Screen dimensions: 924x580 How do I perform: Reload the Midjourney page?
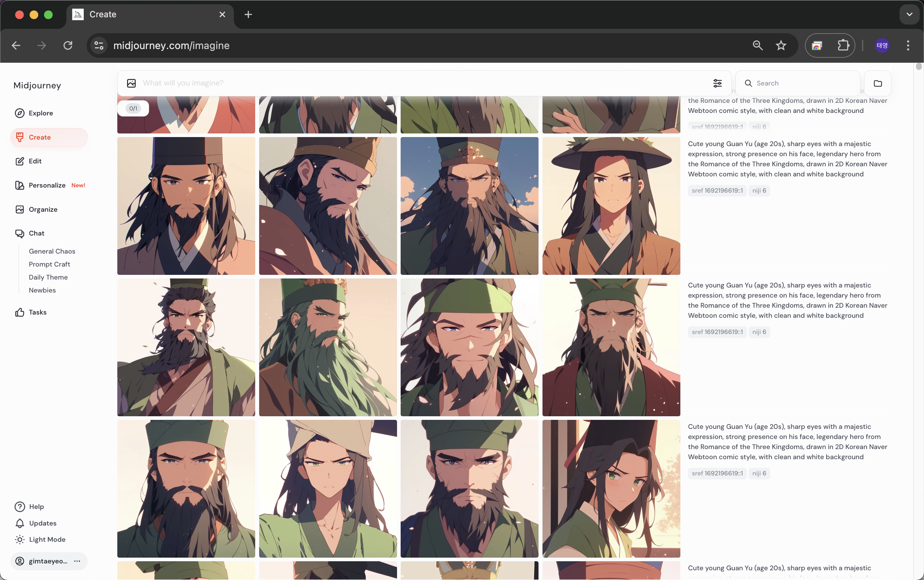pos(68,45)
